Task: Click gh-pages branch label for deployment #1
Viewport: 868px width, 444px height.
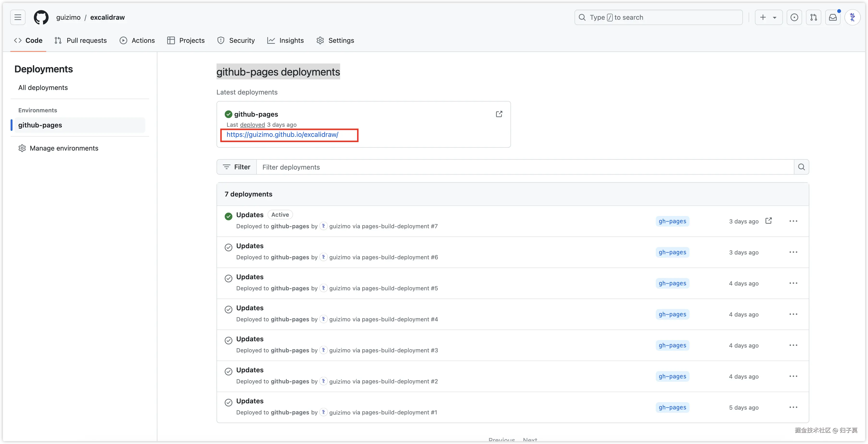Action: tap(672, 407)
